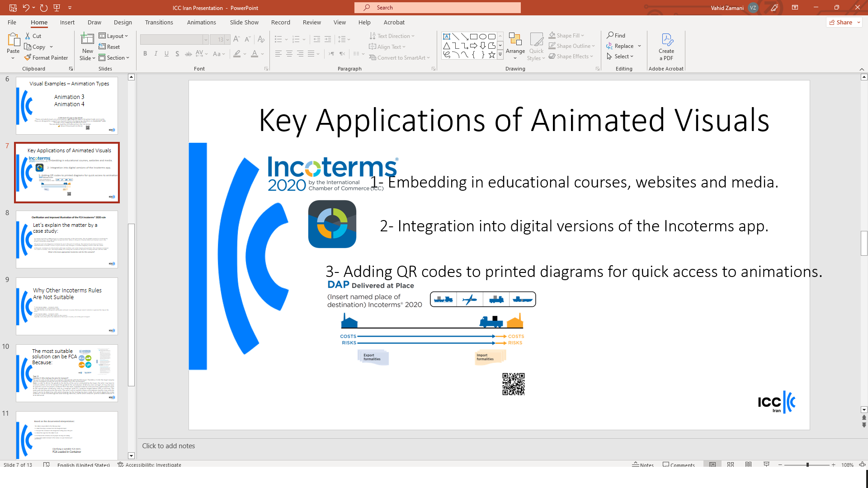Open the Design tab
This screenshot has height=488, width=868.
[x=123, y=22]
